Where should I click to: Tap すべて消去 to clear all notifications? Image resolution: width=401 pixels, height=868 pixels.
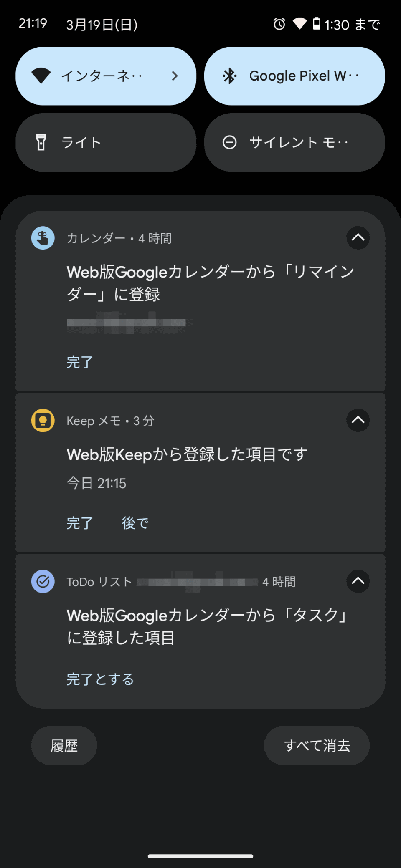(x=317, y=745)
